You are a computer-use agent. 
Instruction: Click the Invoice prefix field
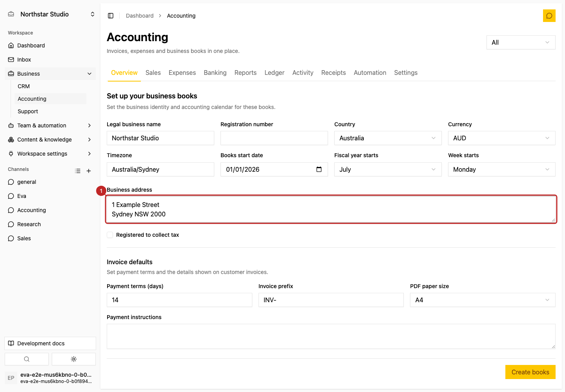coord(331,300)
